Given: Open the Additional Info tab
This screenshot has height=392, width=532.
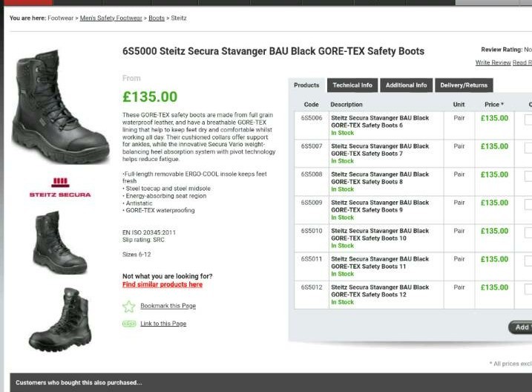Looking at the screenshot, I should tap(406, 85).
